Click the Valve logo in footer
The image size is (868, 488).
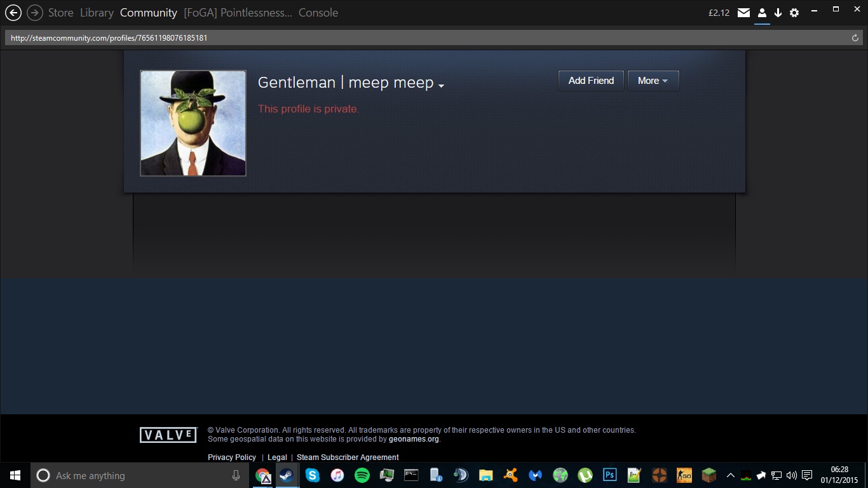pos(168,435)
